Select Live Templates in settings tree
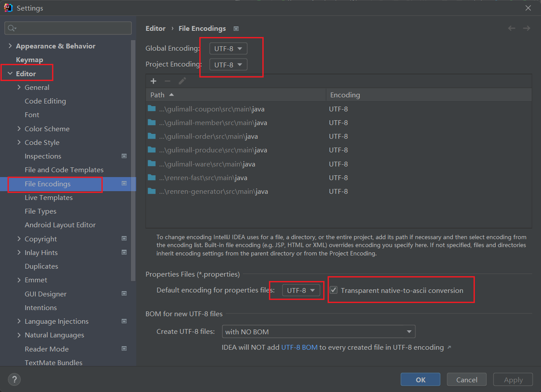541x392 pixels. 49,197
